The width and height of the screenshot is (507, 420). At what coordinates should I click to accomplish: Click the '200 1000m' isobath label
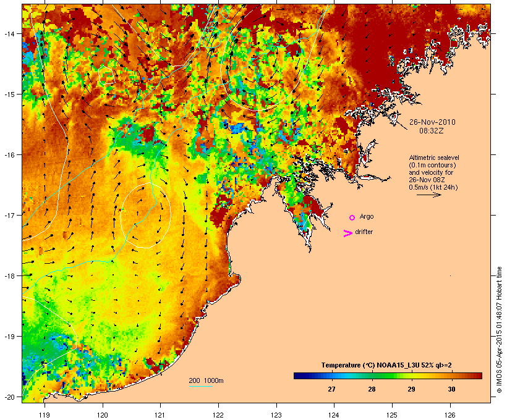pos(206,380)
